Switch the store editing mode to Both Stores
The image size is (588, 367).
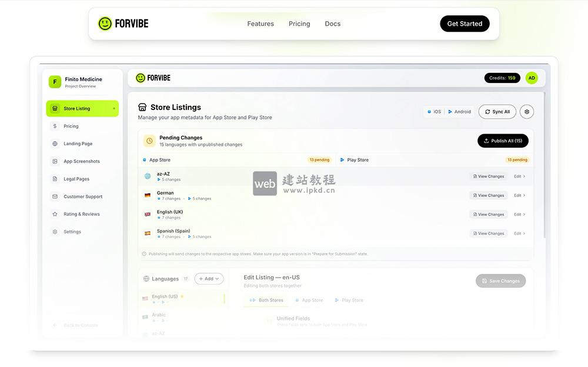point(266,300)
